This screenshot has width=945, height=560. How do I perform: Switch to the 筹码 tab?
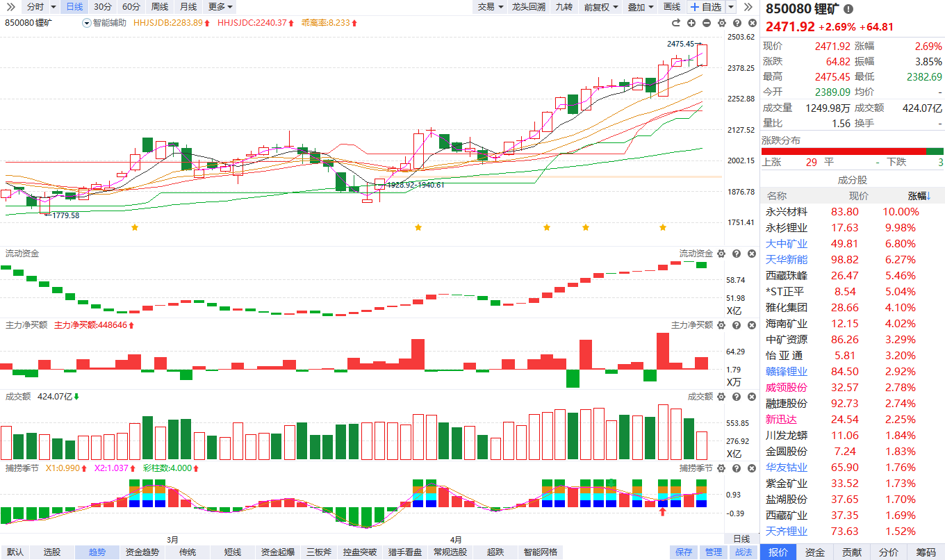pyautogui.click(x=926, y=552)
